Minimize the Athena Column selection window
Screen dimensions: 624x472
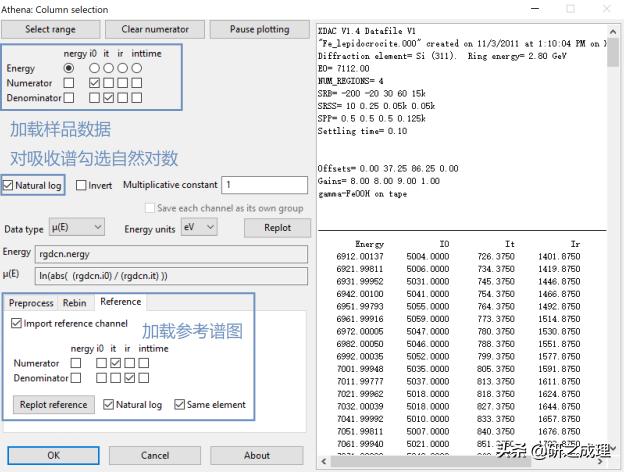click(535, 9)
